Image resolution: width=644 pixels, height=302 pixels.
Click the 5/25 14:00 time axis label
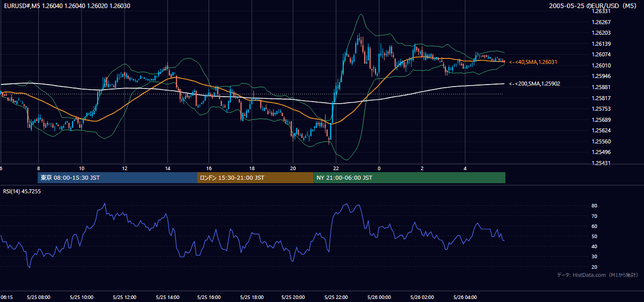(x=167, y=297)
